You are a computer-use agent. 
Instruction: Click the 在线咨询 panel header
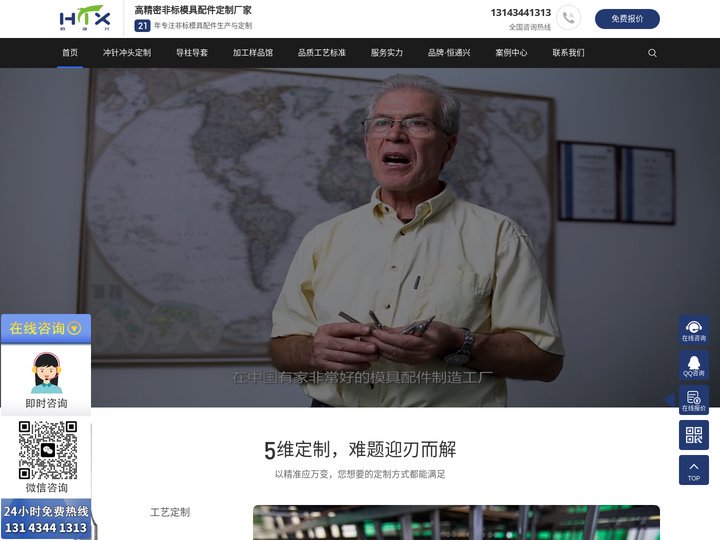[45, 328]
